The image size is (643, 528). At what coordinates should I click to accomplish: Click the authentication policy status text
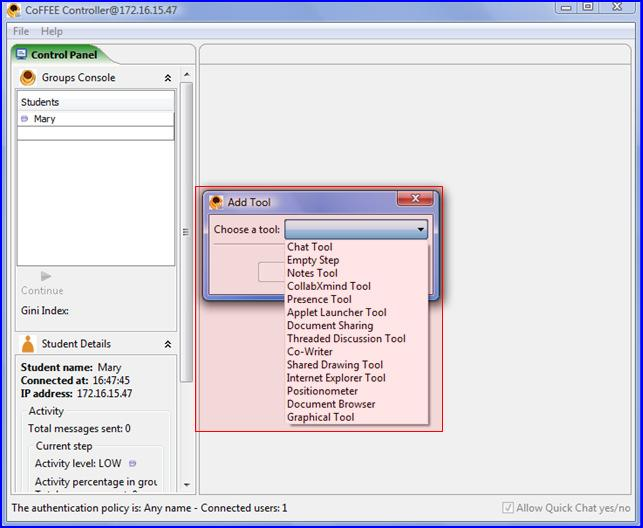pos(149,508)
